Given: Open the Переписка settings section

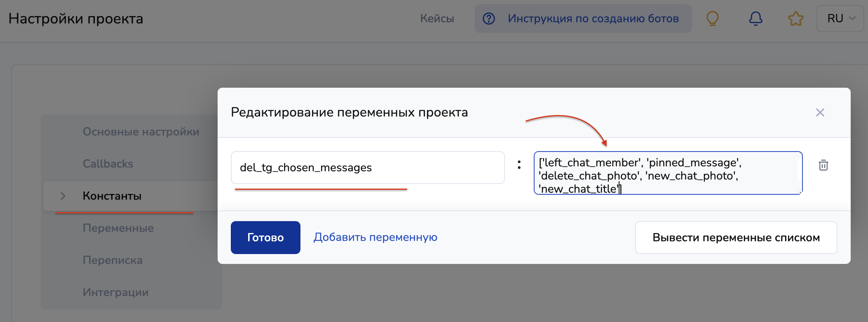Looking at the screenshot, I should click(113, 260).
